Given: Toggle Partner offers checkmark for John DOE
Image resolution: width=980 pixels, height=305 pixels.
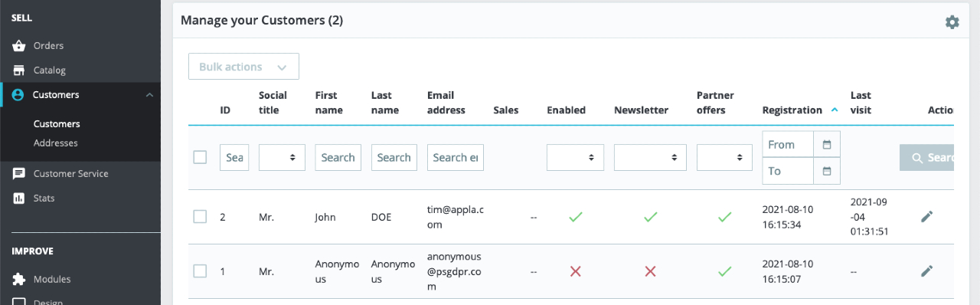Looking at the screenshot, I should (x=724, y=217).
